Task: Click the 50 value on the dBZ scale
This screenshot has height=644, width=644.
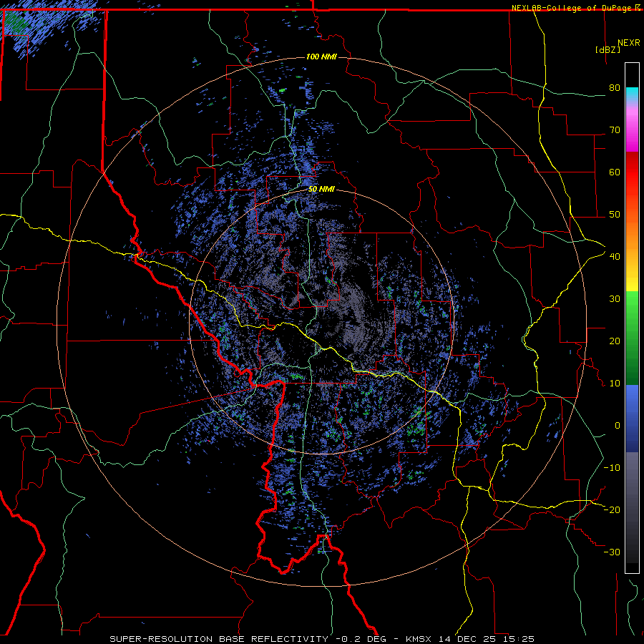Action: pos(615,215)
